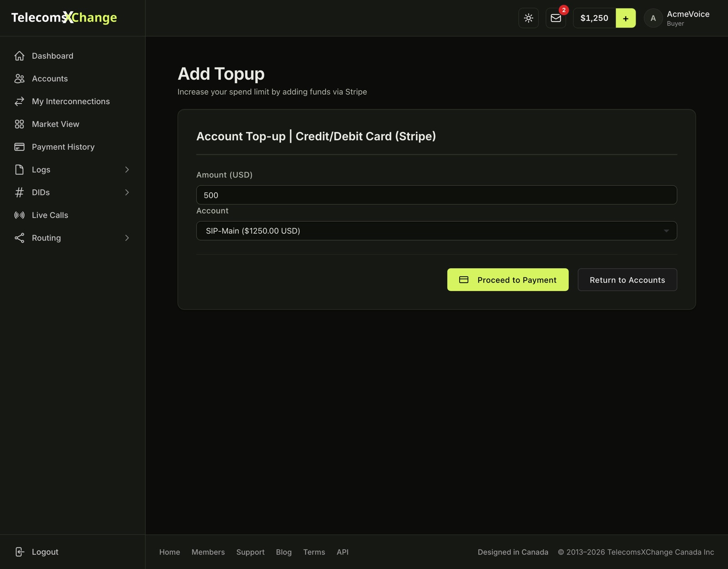Open the Blog footer link

point(284,552)
